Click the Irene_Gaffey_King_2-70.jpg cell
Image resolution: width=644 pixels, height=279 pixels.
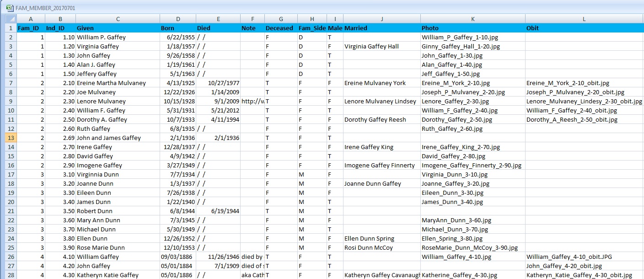pyautogui.click(x=473, y=147)
